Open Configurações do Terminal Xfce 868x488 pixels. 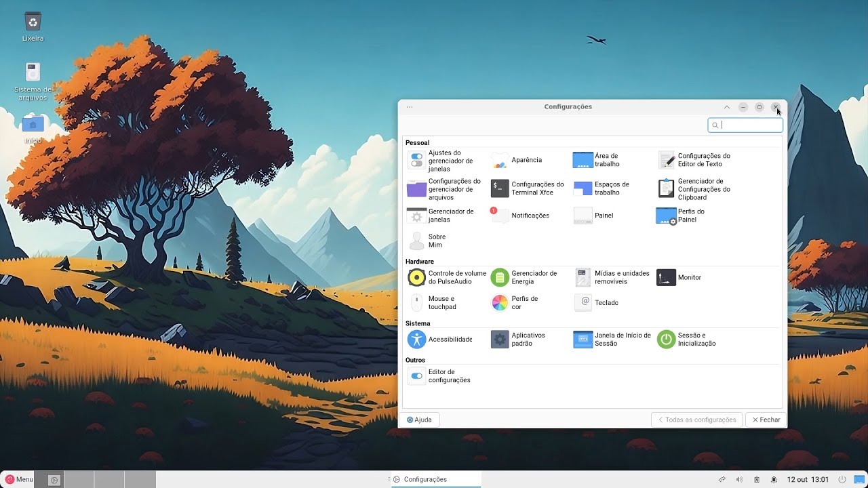tap(528, 188)
